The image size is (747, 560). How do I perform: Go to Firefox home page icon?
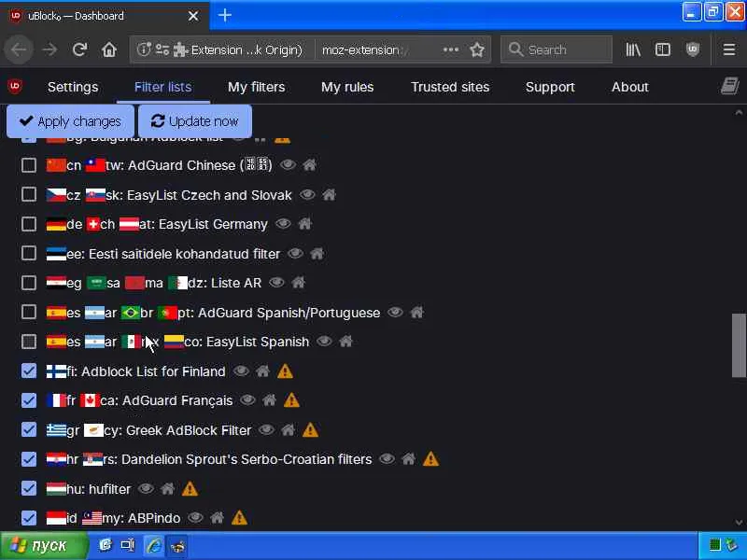[109, 49]
